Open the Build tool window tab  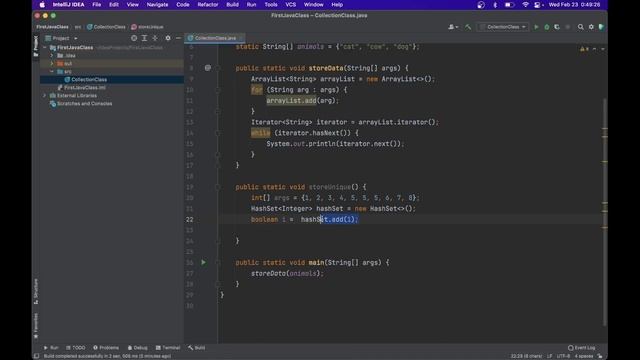click(x=197, y=348)
